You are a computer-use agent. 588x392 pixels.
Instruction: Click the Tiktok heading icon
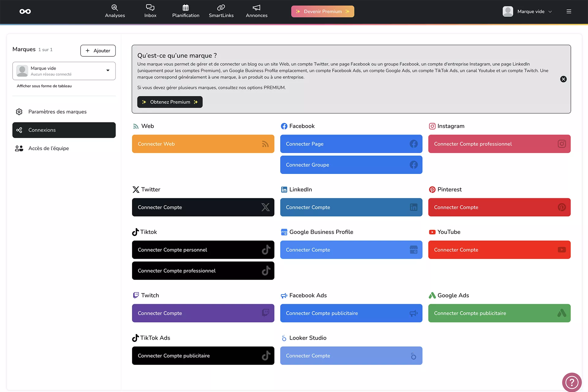tap(135, 232)
